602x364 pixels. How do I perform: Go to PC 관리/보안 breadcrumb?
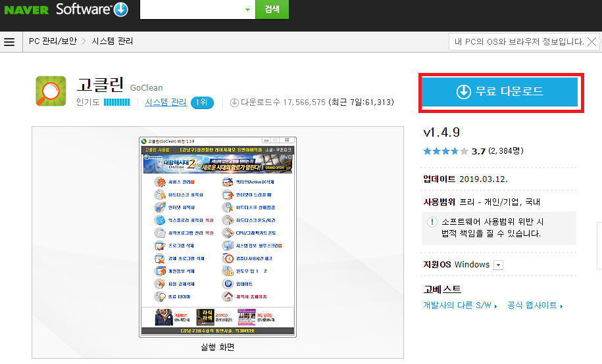[53, 41]
